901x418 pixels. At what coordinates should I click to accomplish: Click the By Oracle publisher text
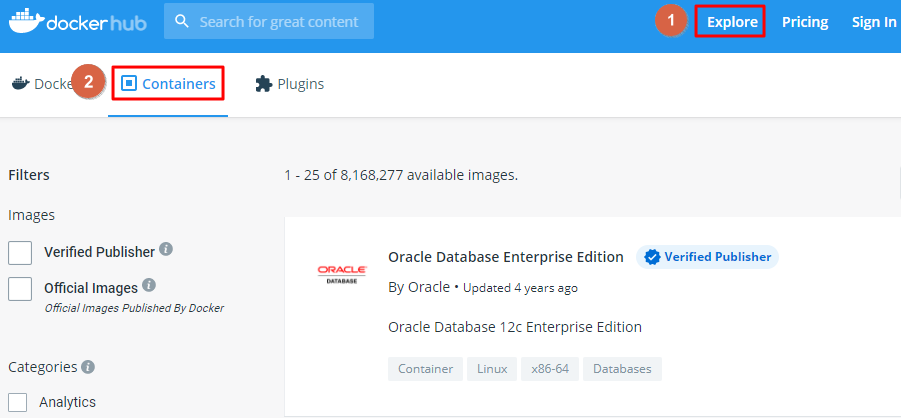[x=419, y=287]
